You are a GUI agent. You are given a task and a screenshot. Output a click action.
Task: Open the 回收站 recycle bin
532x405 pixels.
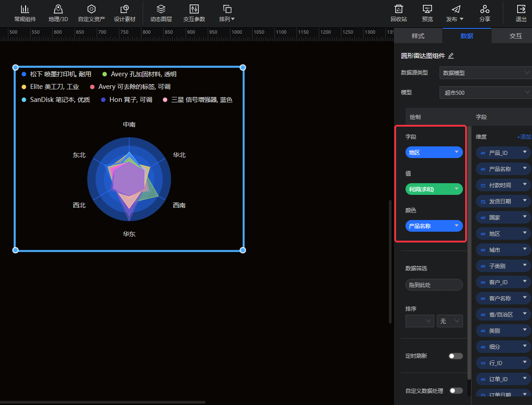[398, 9]
